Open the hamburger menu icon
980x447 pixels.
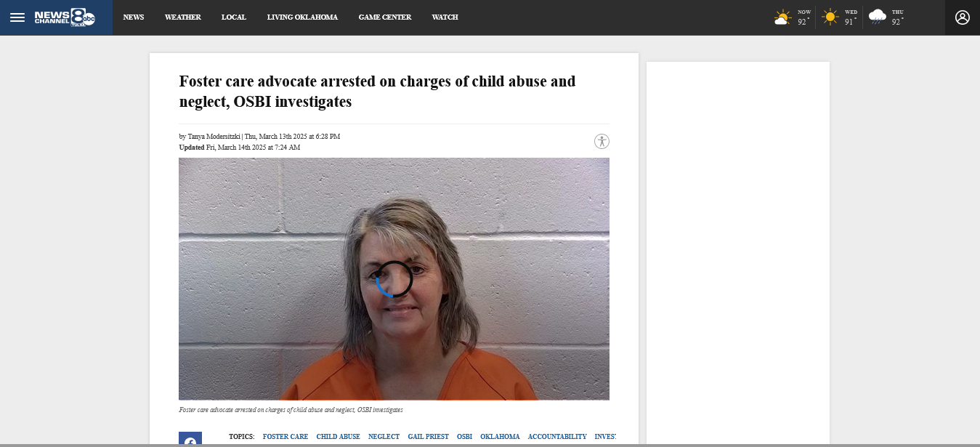pyautogui.click(x=17, y=17)
